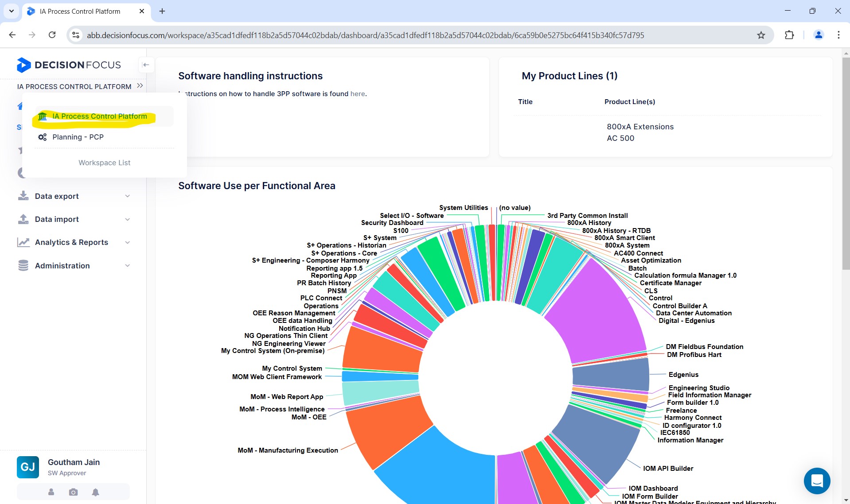
Task: Click the 800xA Extensions product line entry
Action: coord(640,127)
